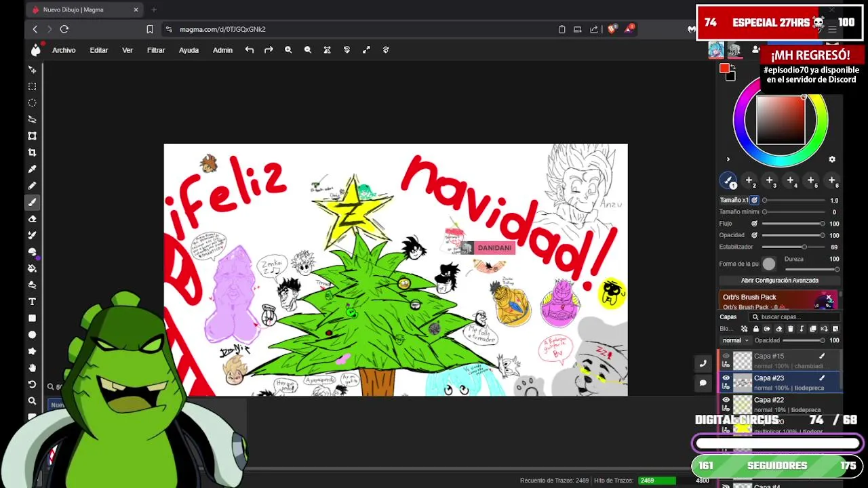The width and height of the screenshot is (868, 488).
Task: Open the Ayuda menu
Action: pyautogui.click(x=189, y=50)
